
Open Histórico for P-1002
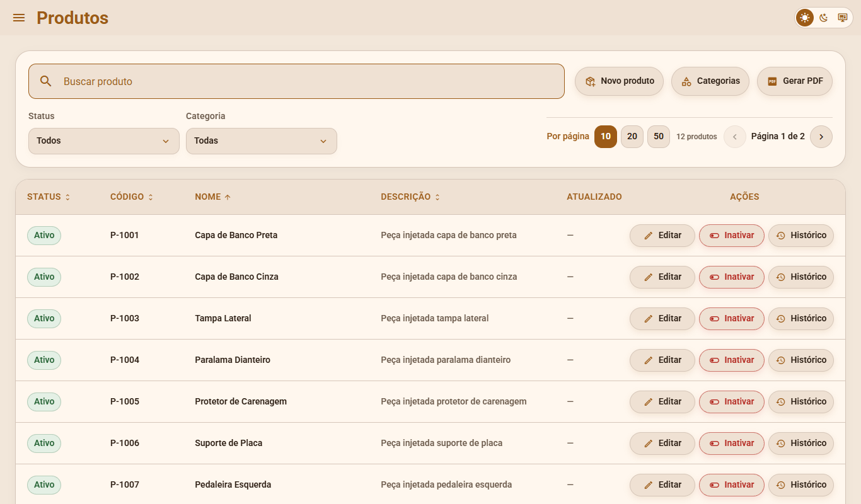point(801,277)
